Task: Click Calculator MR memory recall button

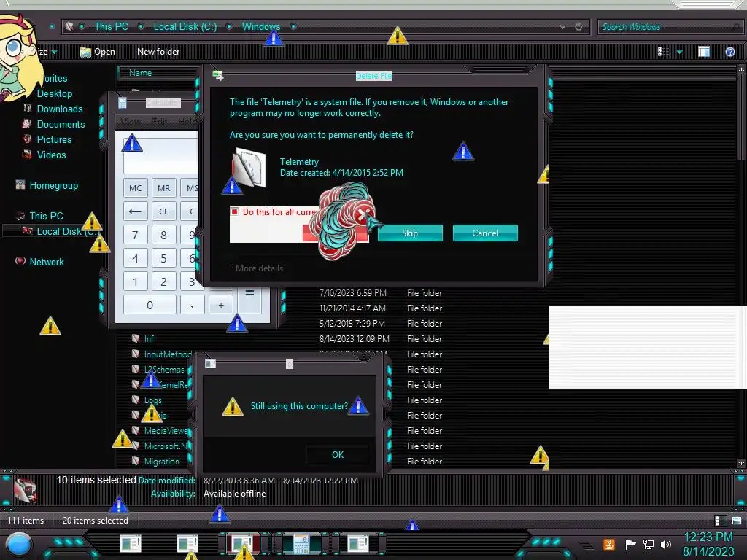Action: (163, 188)
